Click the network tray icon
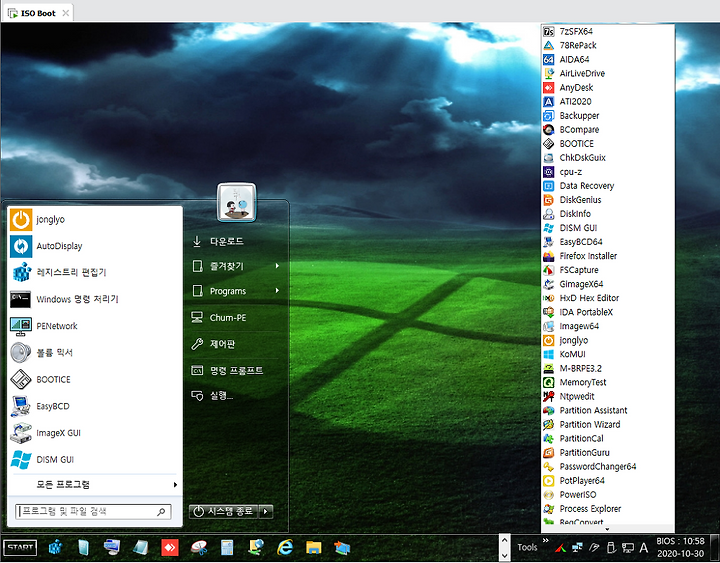The height and width of the screenshot is (563, 720). (x=577, y=547)
